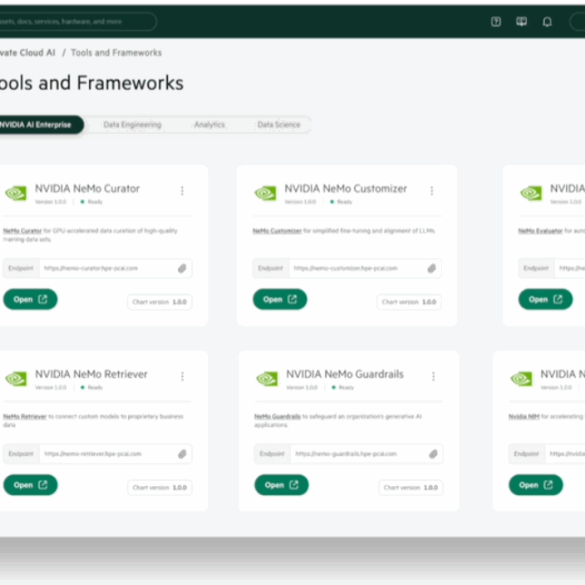Click NeMo Retriever chart version 1.0.0
The width and height of the screenshot is (585, 585).
point(160,488)
